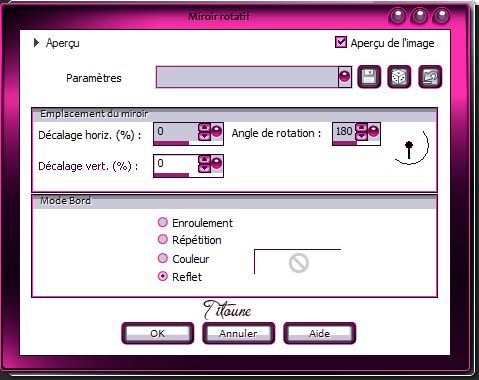This screenshot has width=479, height=380.
Task: Select the Enroulement radio button
Action: (x=162, y=222)
